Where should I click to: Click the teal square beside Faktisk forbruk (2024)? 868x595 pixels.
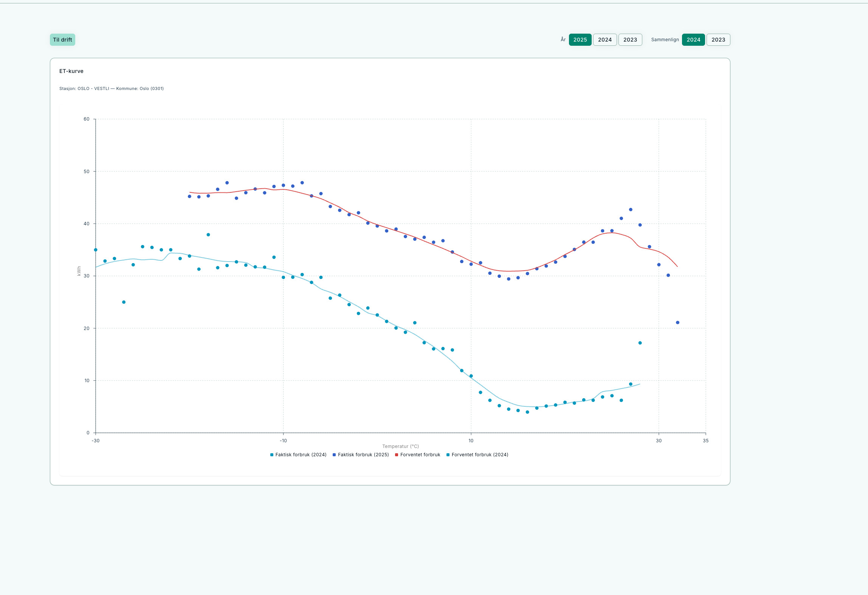(272, 455)
